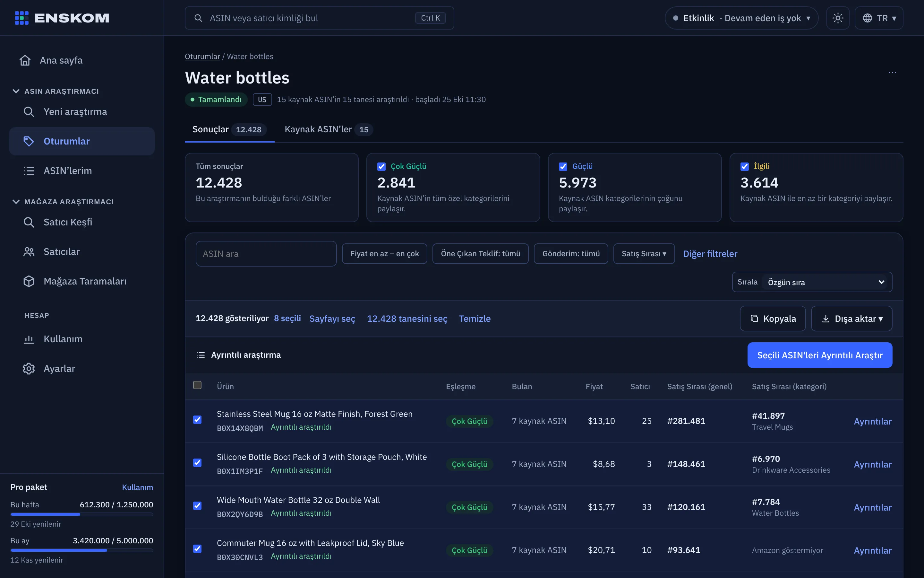The image size is (924, 578).
Task: Click the Tüm sonuçlar summary card
Action: point(271,188)
